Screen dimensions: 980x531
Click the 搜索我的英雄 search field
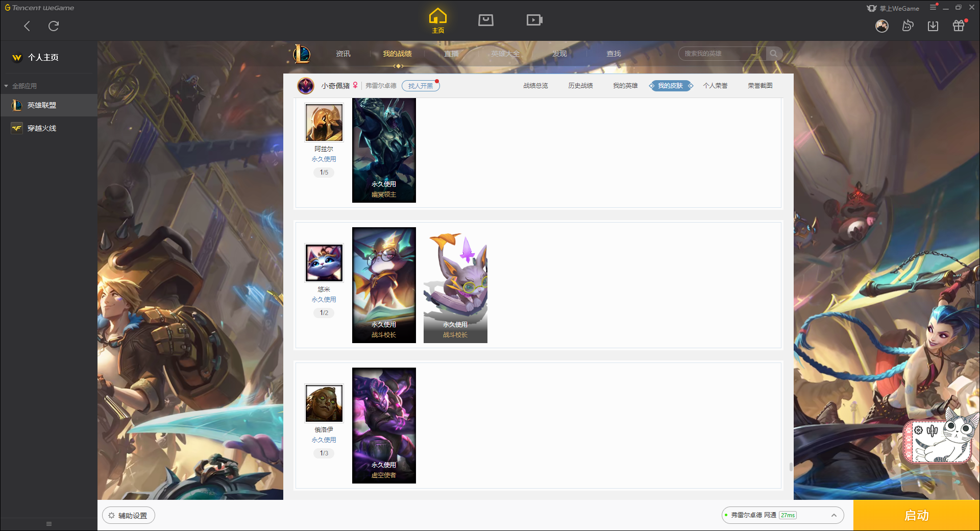[x=722, y=54]
